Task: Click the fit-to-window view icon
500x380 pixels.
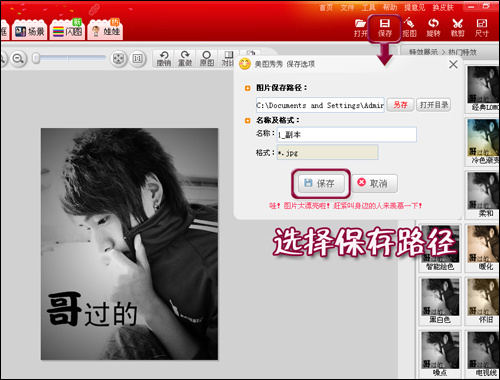Action: click(118, 59)
